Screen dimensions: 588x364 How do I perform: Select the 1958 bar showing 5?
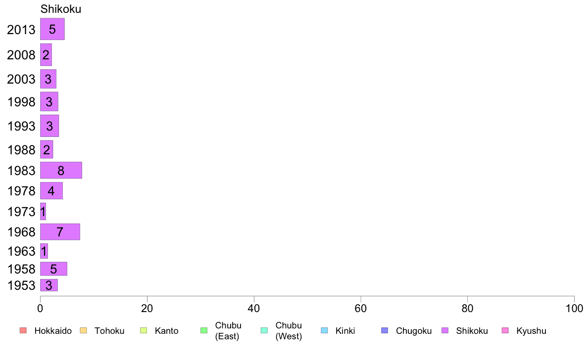point(53,269)
